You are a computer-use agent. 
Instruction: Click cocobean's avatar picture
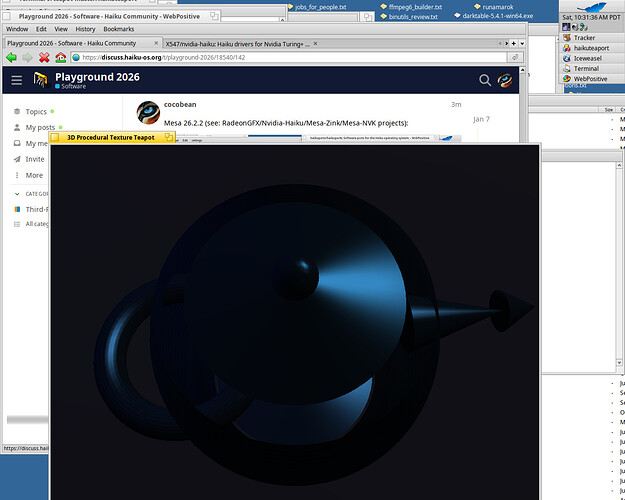[148, 112]
